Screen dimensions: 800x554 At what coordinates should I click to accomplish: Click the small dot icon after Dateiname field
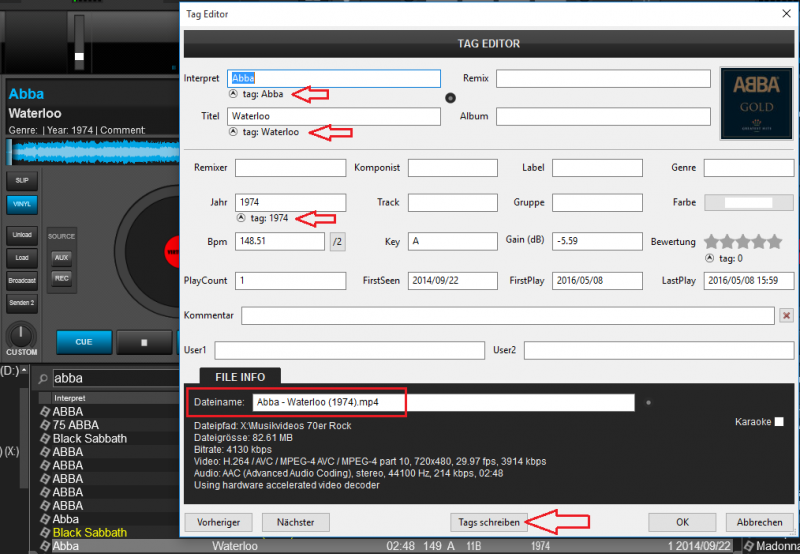[x=649, y=403]
